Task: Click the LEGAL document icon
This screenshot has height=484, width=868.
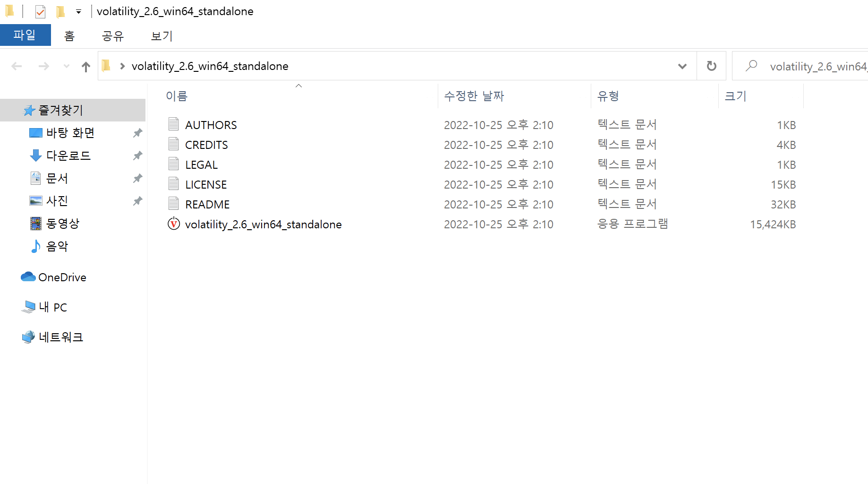Action: tap(173, 164)
